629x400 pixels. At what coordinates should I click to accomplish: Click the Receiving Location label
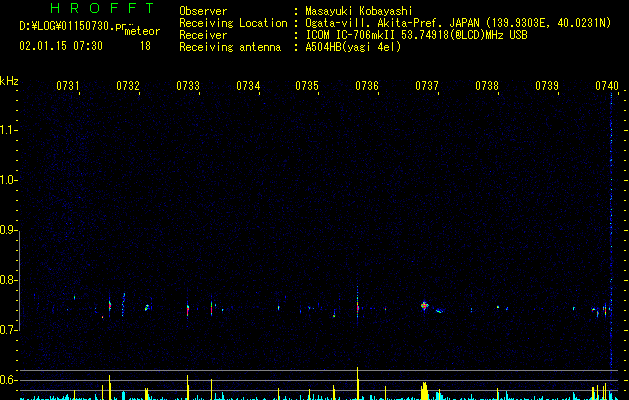click(x=233, y=23)
